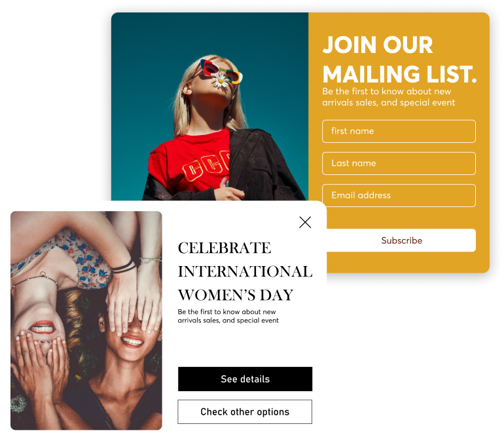Click the two laughing women photo
The image size is (504, 441).
(86, 320)
